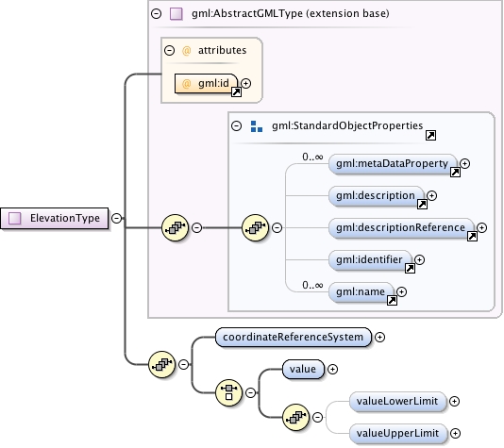Select the ElevationType complex type box
Viewport: 504px width, 448px height.
(55, 219)
